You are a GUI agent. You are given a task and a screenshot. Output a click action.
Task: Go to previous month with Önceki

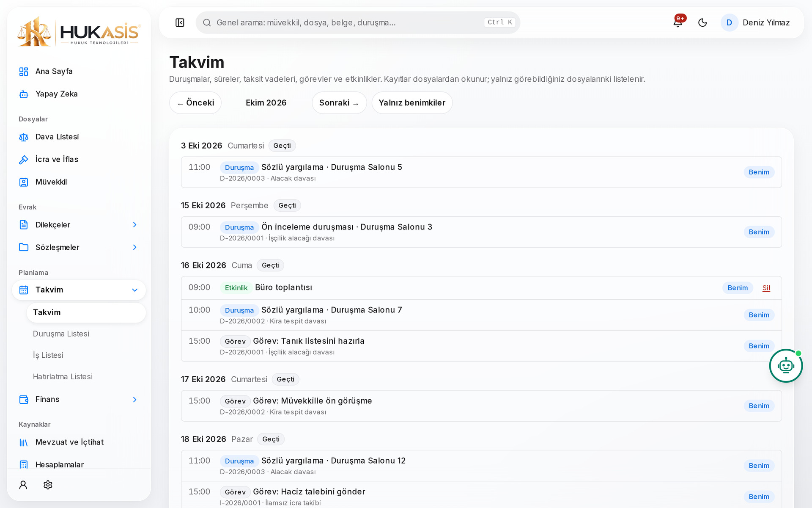[x=195, y=103]
